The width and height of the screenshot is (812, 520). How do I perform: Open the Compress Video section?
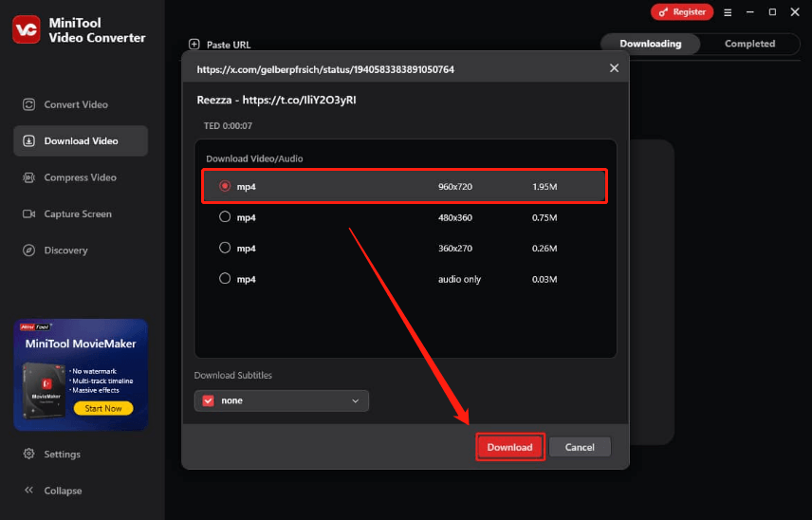tap(81, 177)
